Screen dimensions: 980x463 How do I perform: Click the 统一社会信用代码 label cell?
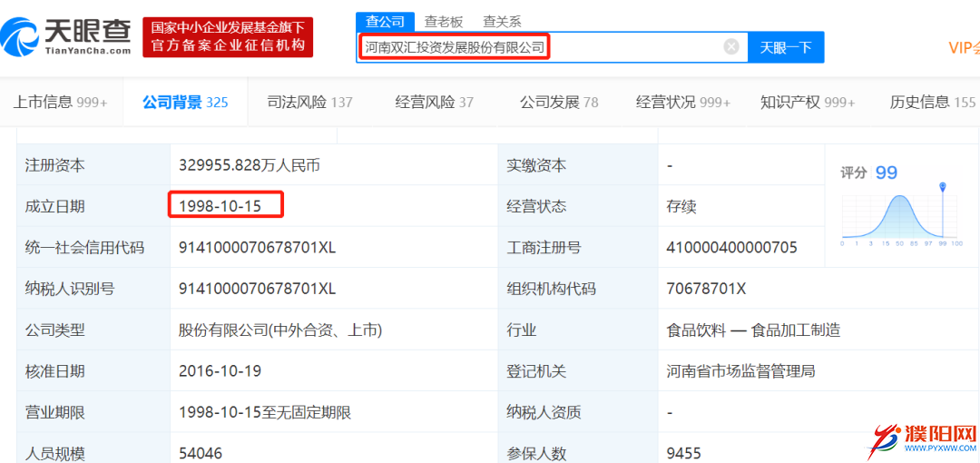pos(93,248)
